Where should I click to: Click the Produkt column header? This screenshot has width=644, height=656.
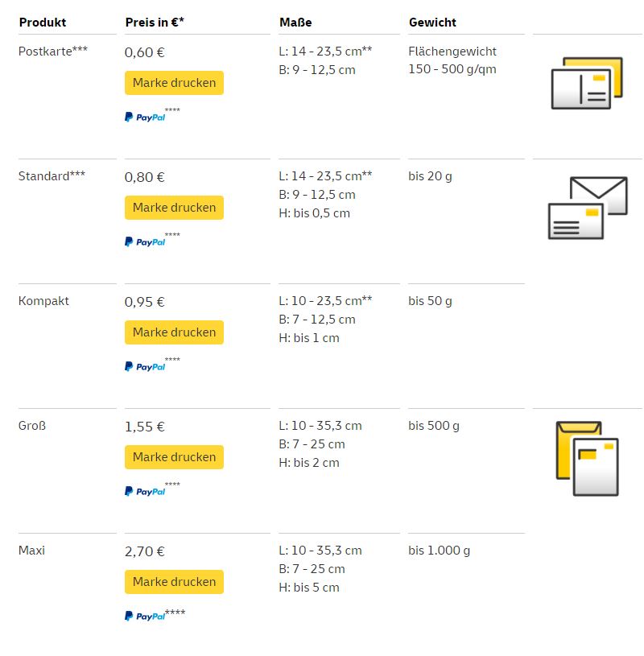[43, 23]
